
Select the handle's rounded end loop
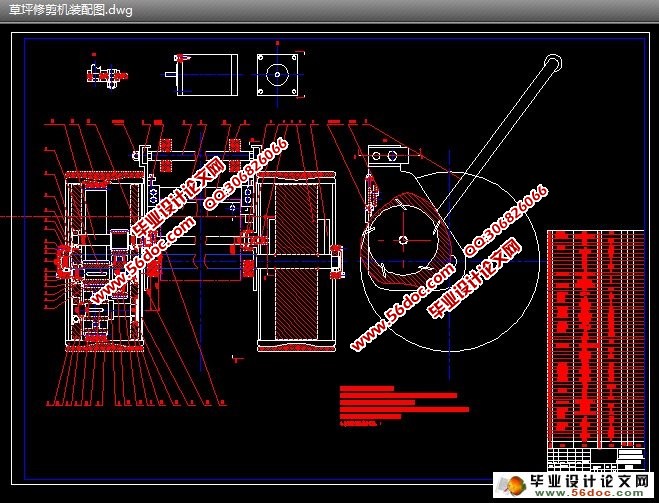[553, 63]
